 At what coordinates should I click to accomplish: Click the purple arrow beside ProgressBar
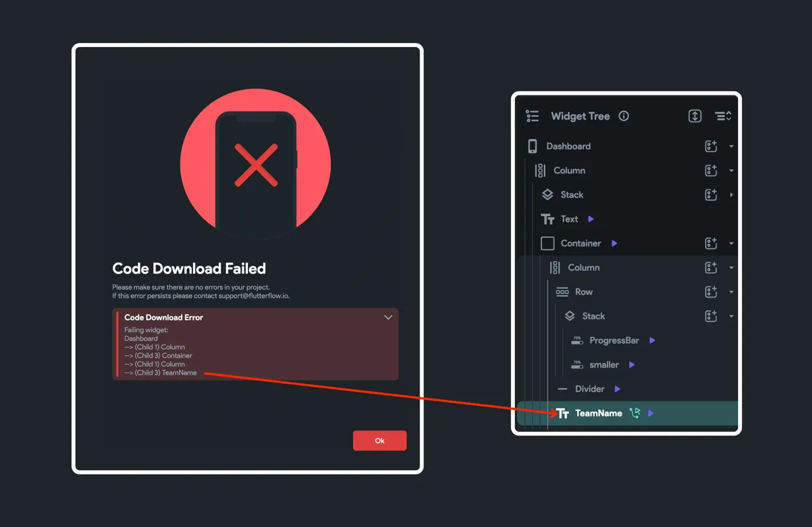coord(652,341)
